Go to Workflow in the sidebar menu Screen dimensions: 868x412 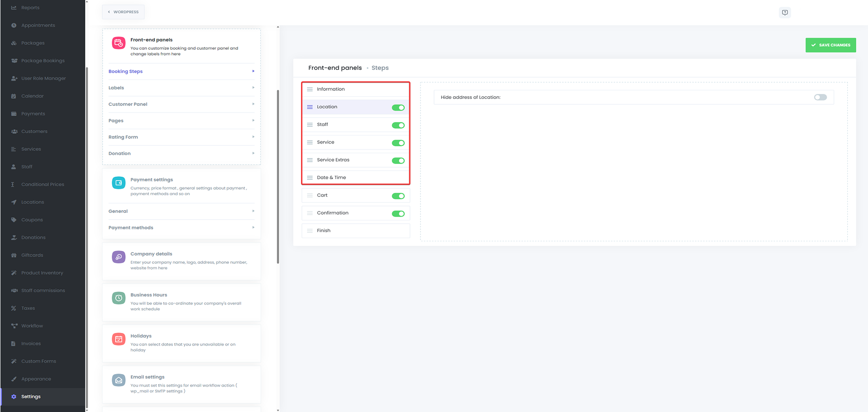tap(32, 326)
